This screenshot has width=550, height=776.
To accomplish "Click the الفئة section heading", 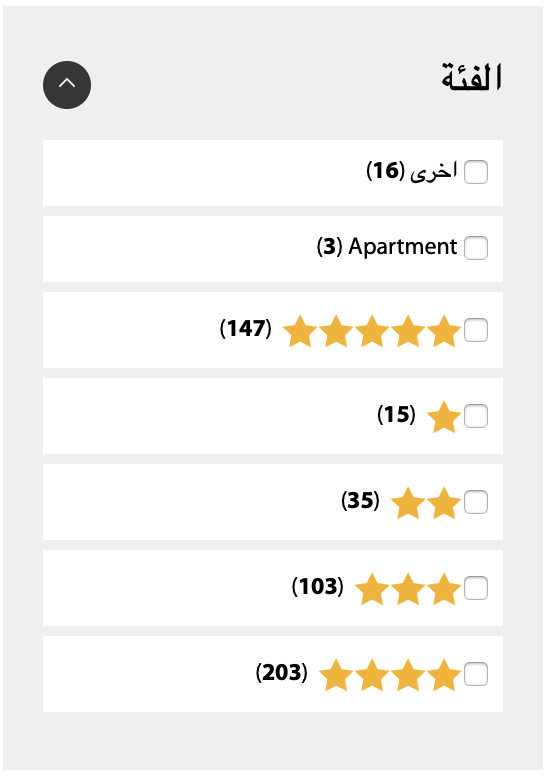I will click(x=472, y=77).
